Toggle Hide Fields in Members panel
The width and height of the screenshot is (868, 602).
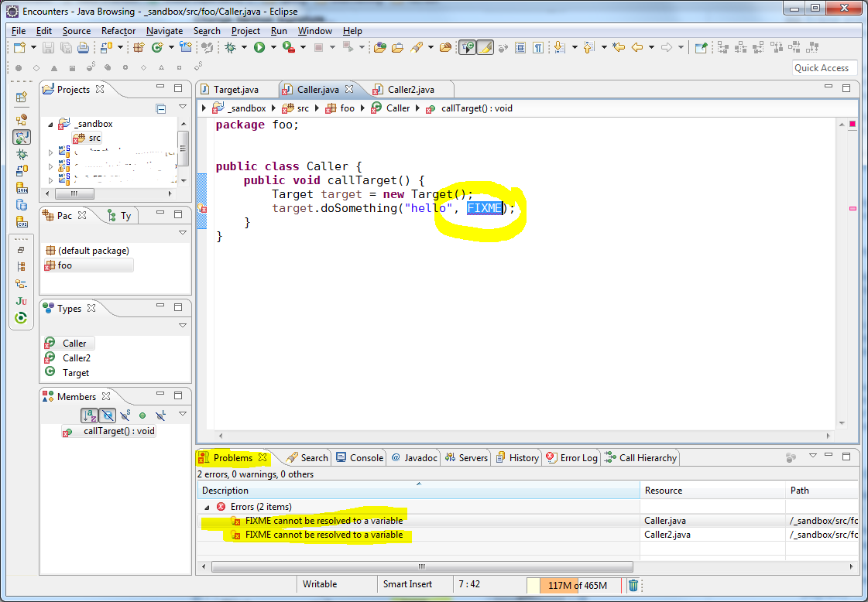[x=108, y=416]
